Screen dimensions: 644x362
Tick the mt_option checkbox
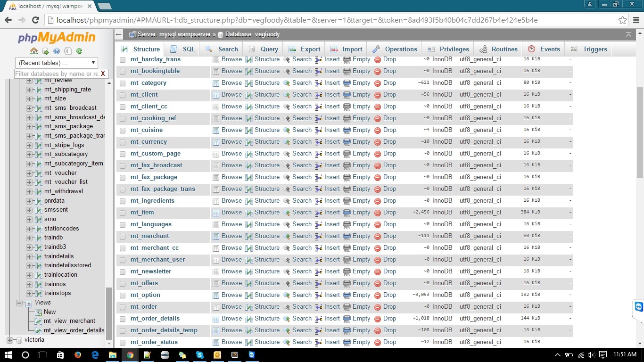point(123,296)
